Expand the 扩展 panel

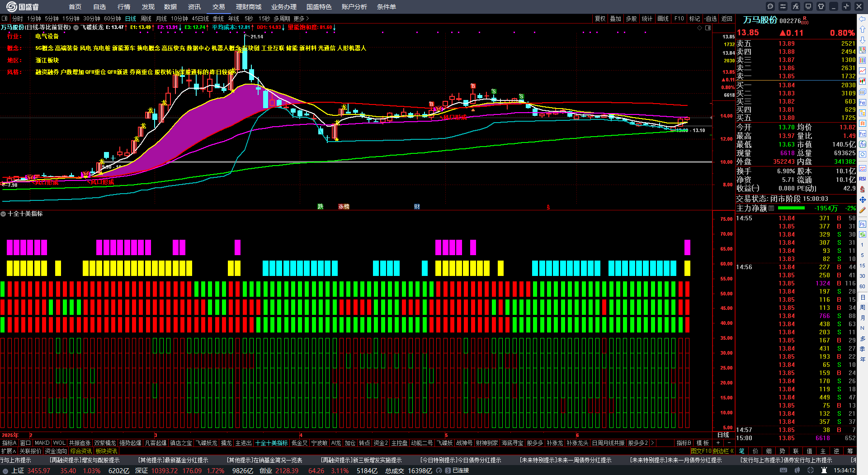tap(9, 451)
